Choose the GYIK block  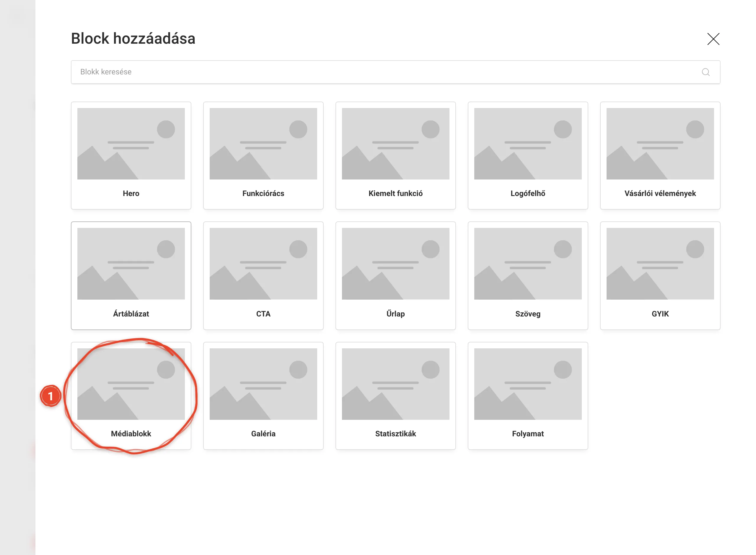660,275
